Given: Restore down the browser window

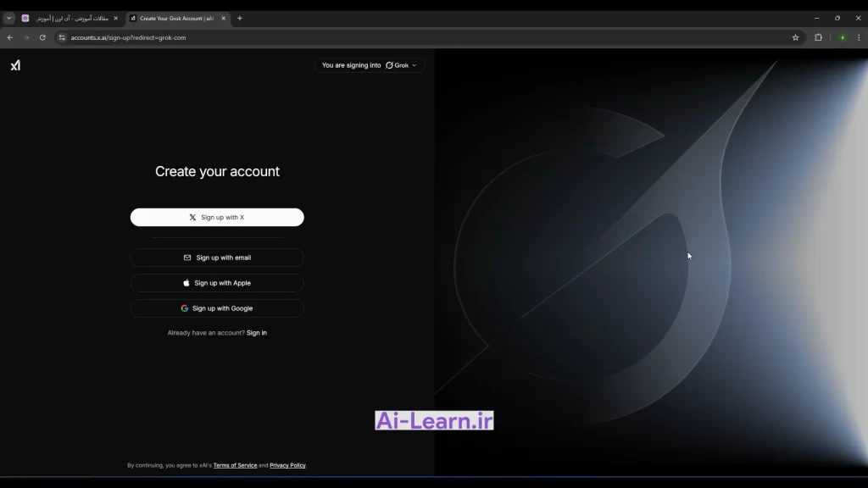Looking at the screenshot, I should pos(837,19).
